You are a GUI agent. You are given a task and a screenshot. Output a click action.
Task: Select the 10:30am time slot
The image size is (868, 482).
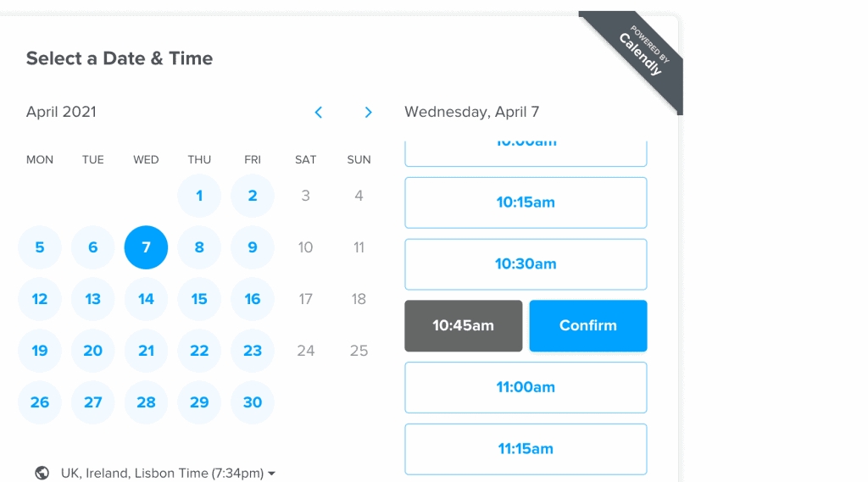point(526,264)
